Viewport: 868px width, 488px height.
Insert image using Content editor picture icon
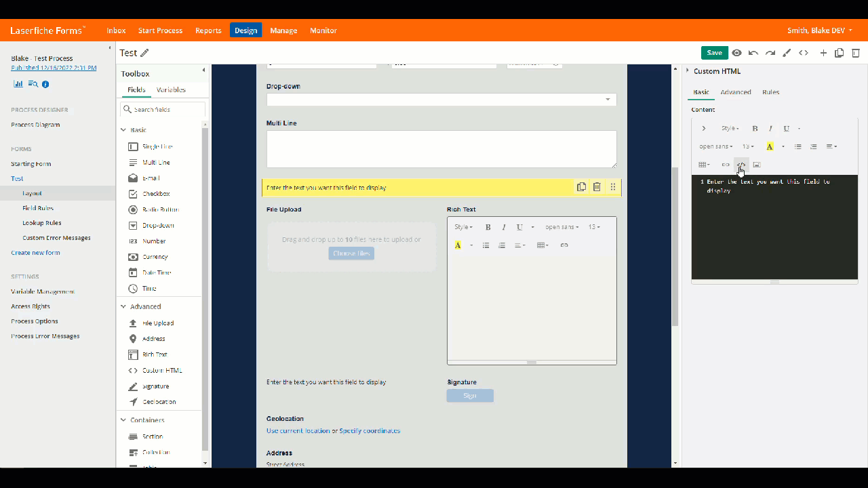coord(757,165)
